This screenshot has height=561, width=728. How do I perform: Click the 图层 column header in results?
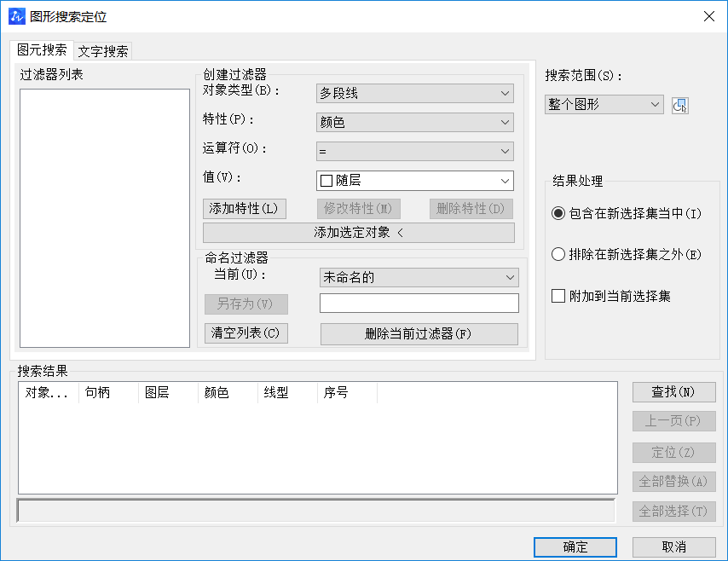tap(158, 393)
